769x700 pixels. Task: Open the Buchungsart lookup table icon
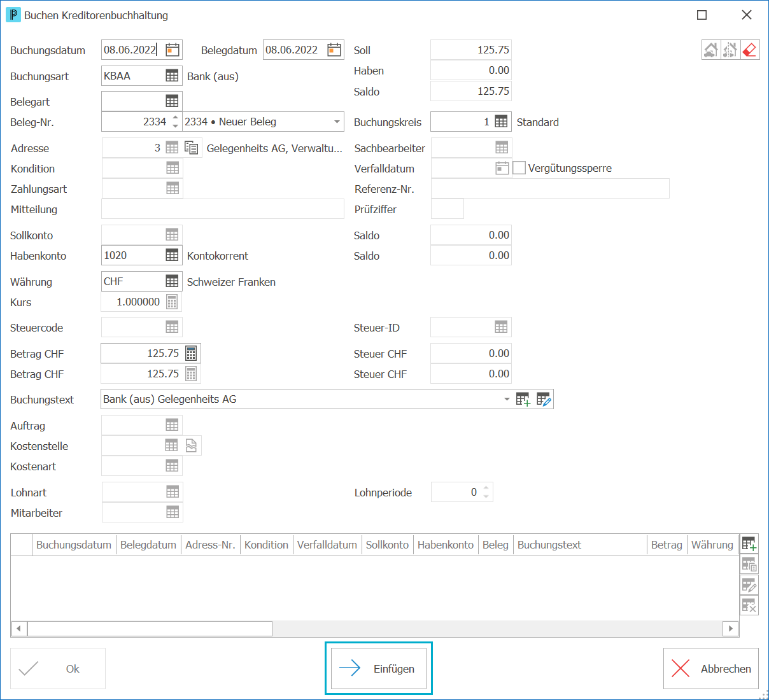pyautogui.click(x=172, y=76)
